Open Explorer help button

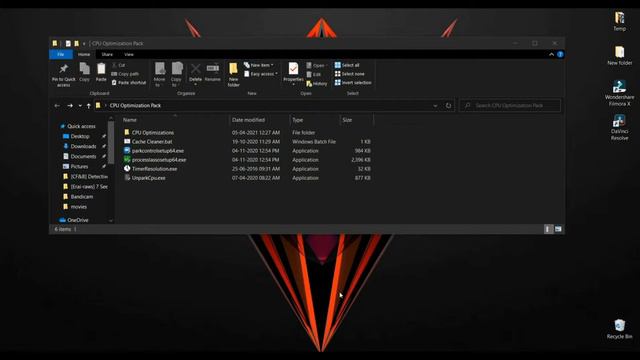(560, 54)
